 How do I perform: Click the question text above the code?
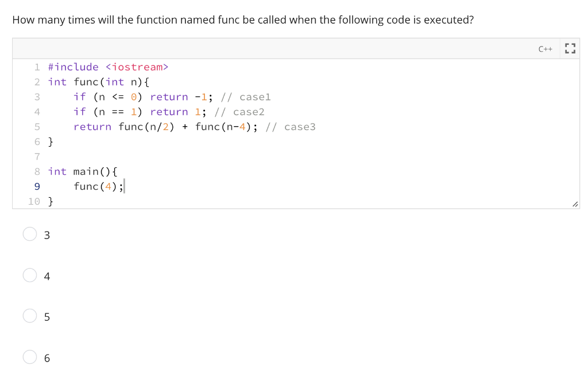tap(242, 20)
